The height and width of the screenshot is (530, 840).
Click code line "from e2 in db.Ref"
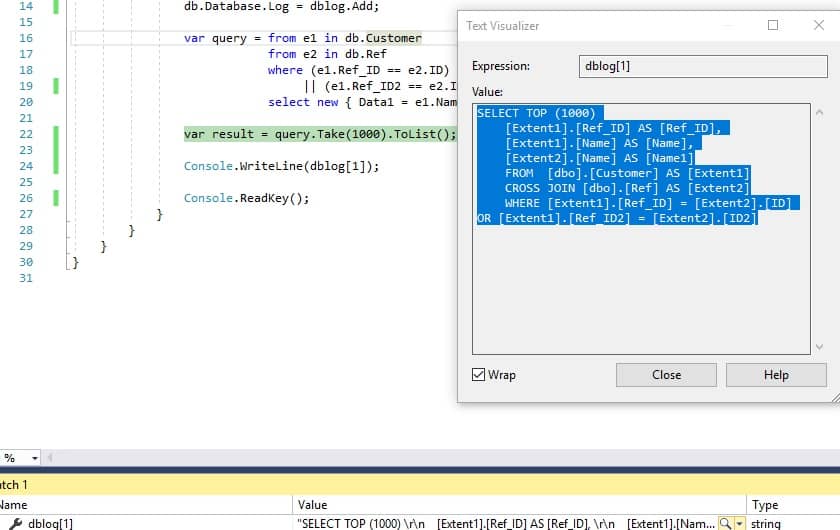pos(327,54)
